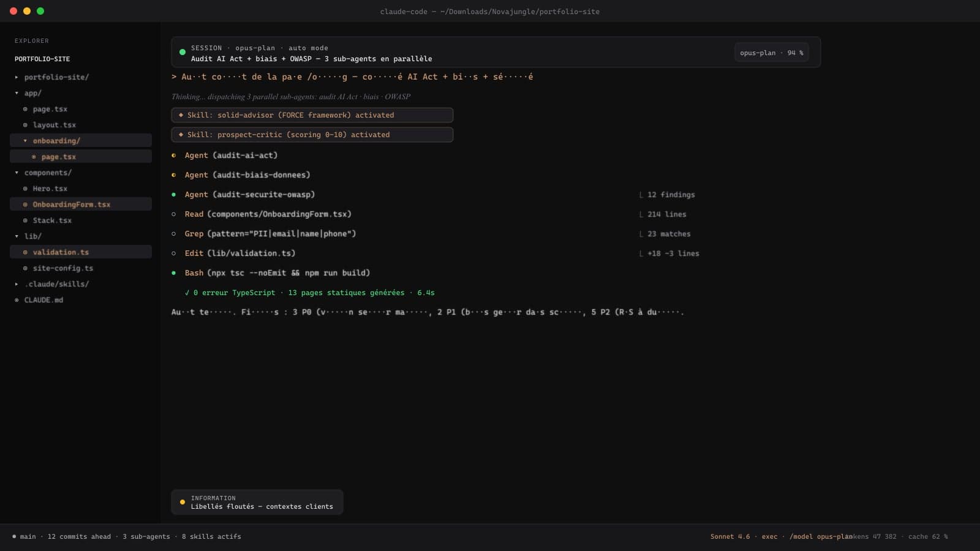Select the CLAUDE.md file icon
980x551 pixels.
(x=16, y=300)
